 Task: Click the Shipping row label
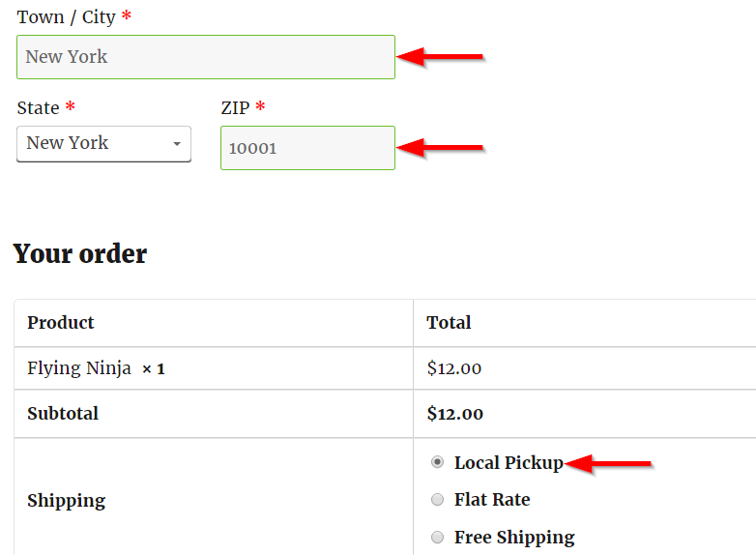(66, 501)
